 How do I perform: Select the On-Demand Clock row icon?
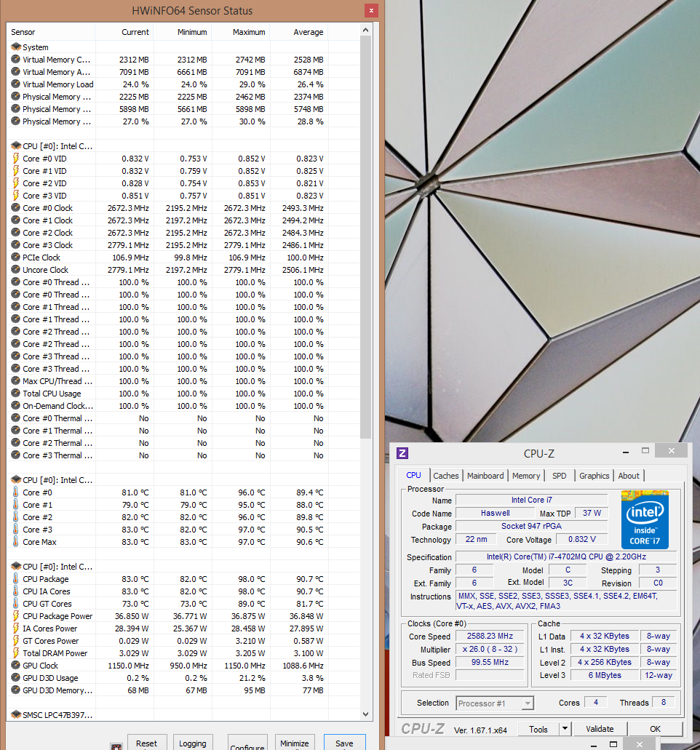(x=16, y=406)
